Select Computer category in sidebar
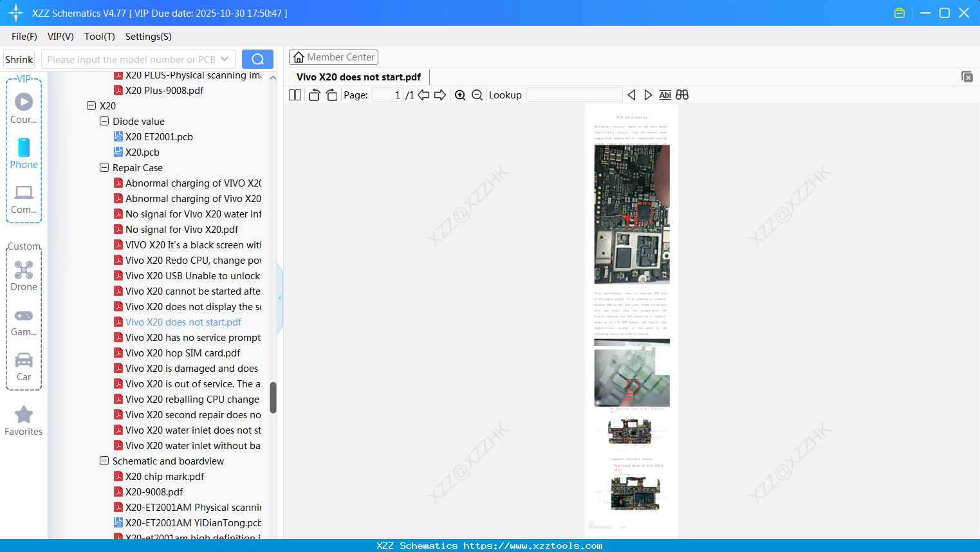 (x=24, y=199)
